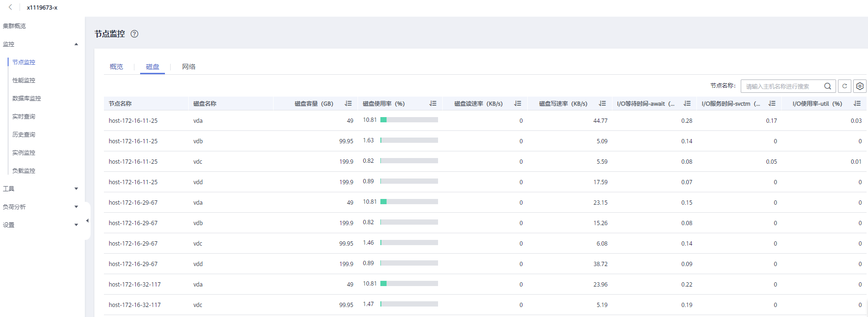Click the search magnifier icon
The height and width of the screenshot is (317, 868).
point(827,86)
